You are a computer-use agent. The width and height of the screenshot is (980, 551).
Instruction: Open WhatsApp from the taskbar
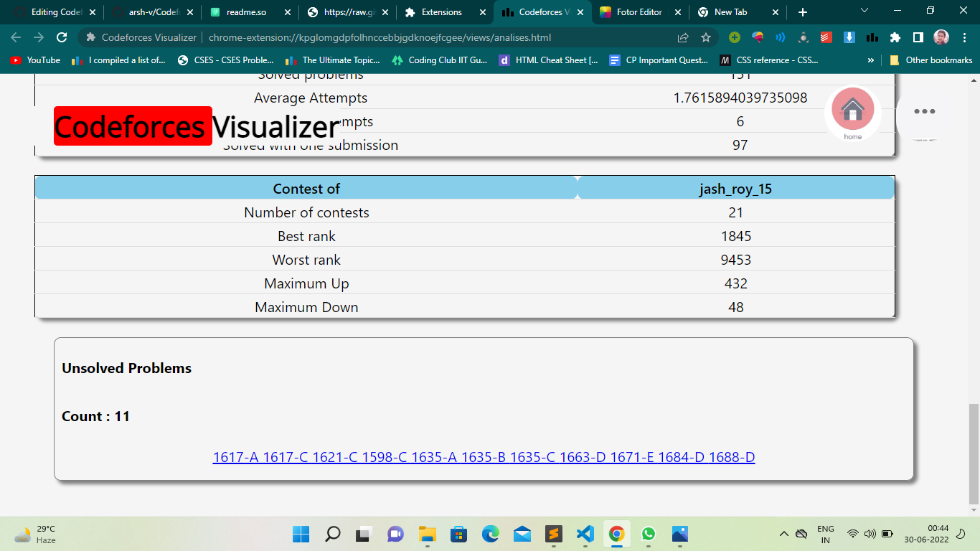click(x=649, y=534)
